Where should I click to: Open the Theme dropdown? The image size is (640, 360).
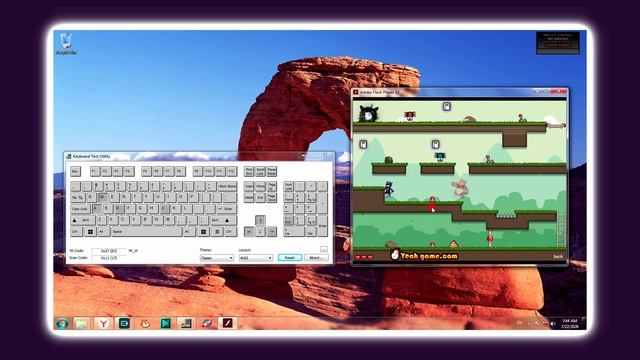point(217,258)
